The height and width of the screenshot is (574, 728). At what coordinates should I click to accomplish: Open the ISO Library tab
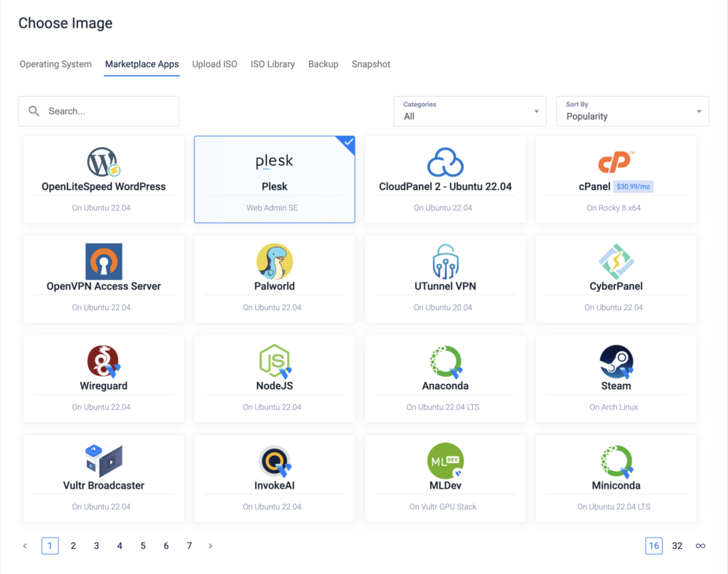272,64
